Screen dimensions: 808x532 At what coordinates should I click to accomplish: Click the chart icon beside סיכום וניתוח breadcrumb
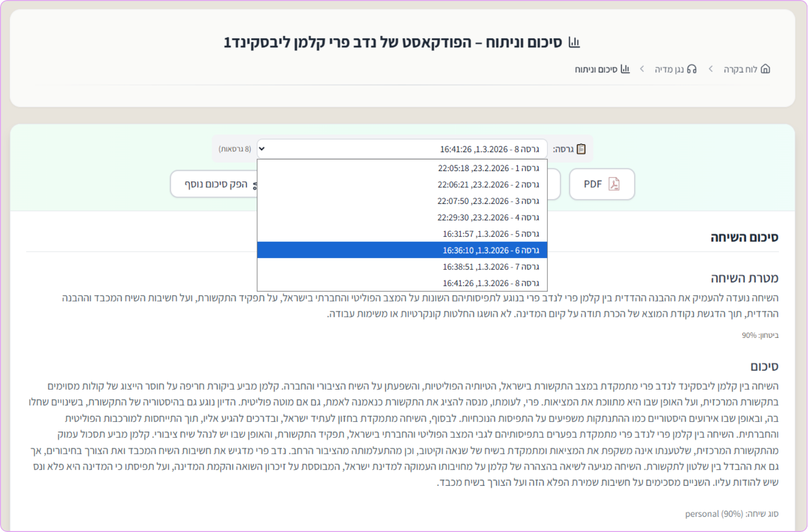click(625, 69)
